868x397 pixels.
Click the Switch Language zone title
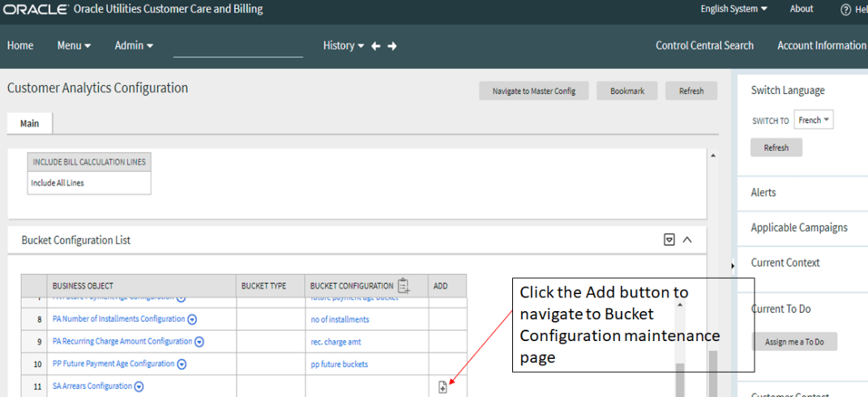[788, 90]
